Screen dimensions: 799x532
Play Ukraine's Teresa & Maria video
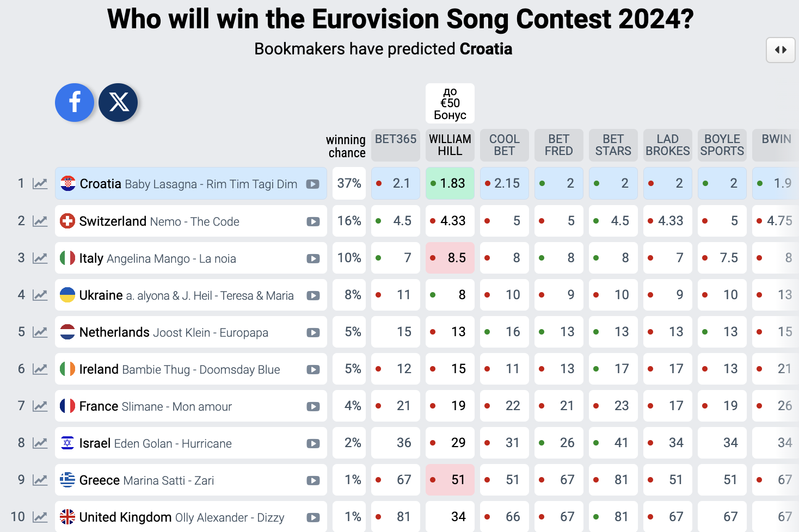(x=313, y=295)
